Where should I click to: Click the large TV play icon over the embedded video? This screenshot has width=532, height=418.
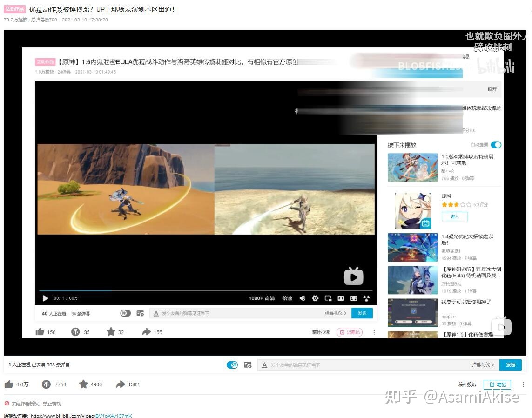354,276
